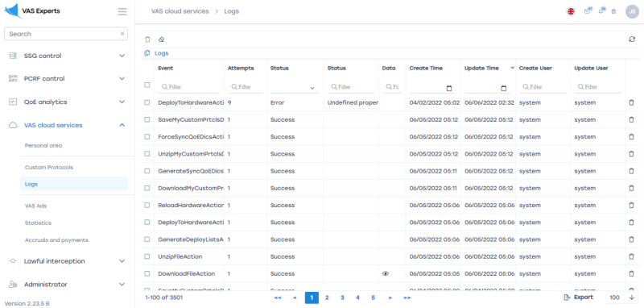Delete the UnzipFileAction log row
644x308 pixels.
coord(631,256)
